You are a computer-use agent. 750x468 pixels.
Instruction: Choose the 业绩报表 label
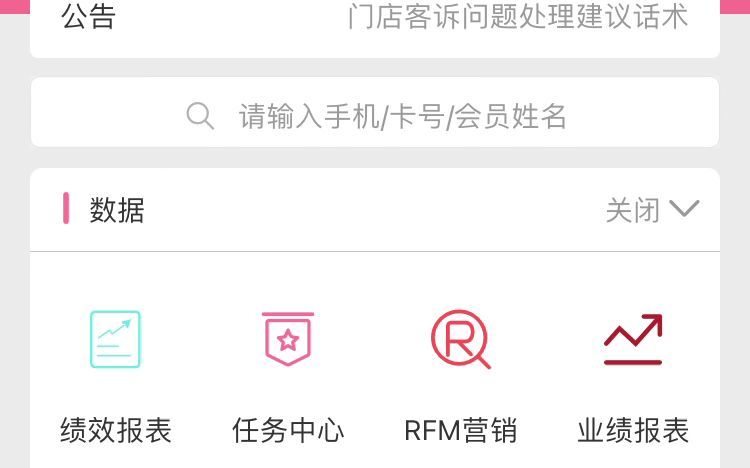[x=633, y=430]
